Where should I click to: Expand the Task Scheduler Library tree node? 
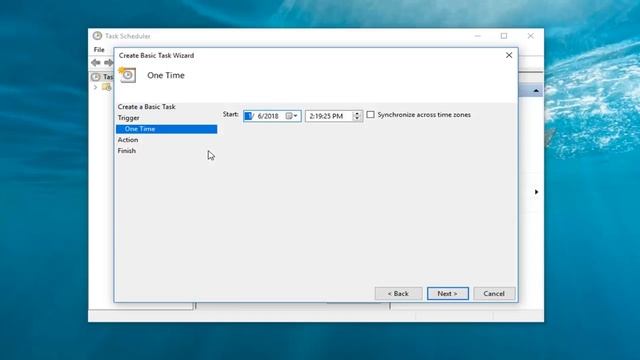95,87
